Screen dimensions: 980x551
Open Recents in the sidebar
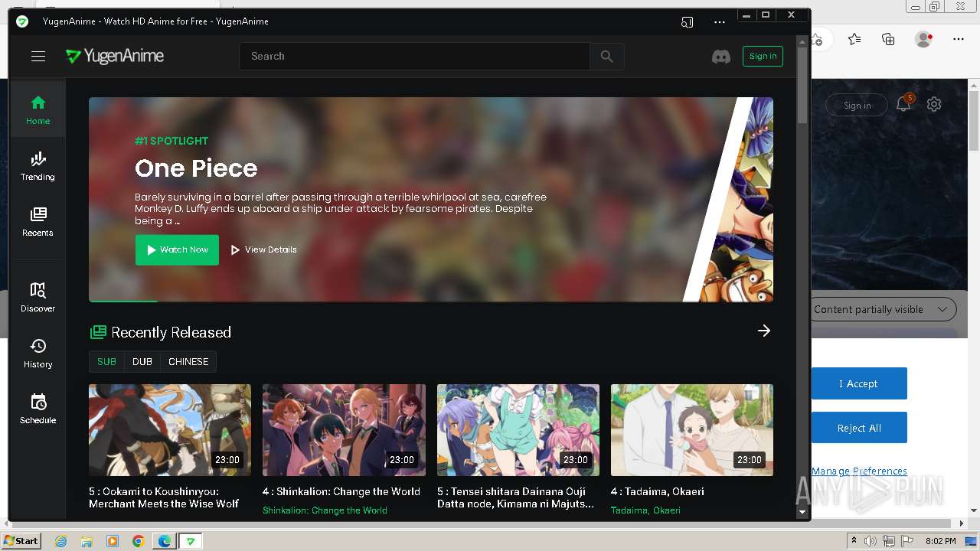tap(38, 221)
